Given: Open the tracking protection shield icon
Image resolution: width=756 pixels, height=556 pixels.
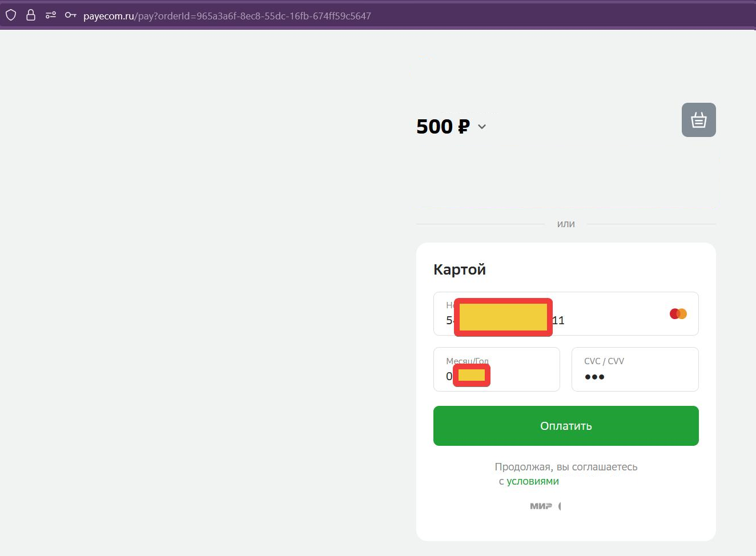Looking at the screenshot, I should point(10,15).
